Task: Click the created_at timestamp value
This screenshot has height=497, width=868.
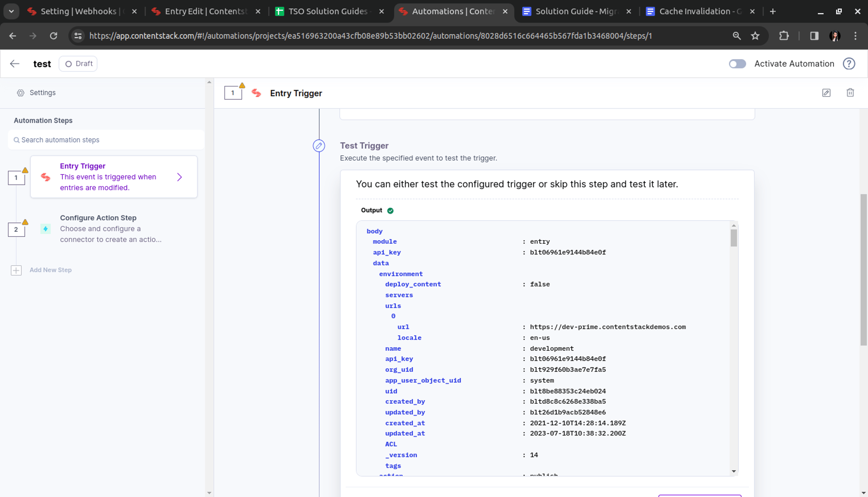Action: click(578, 423)
